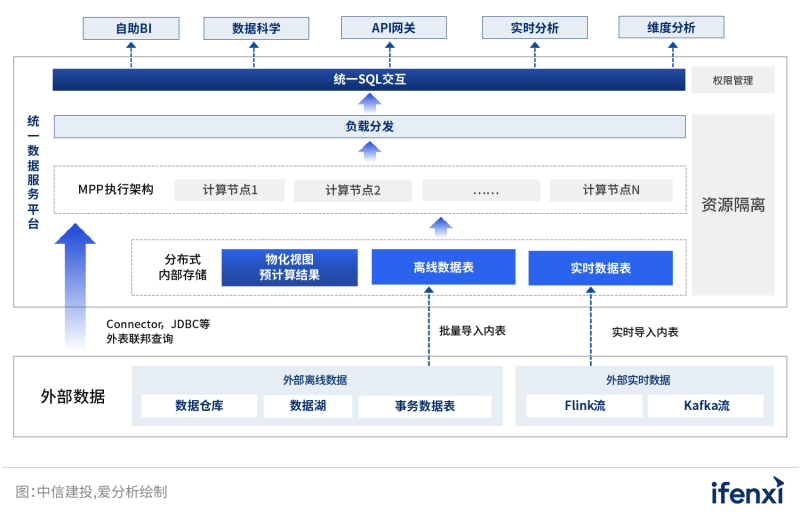Click the arrow above the 分布式内部存储 section

tap(439, 225)
